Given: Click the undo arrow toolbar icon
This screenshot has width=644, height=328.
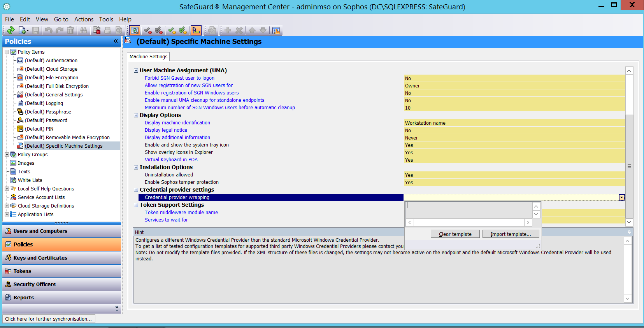Looking at the screenshot, I should (x=48, y=30).
